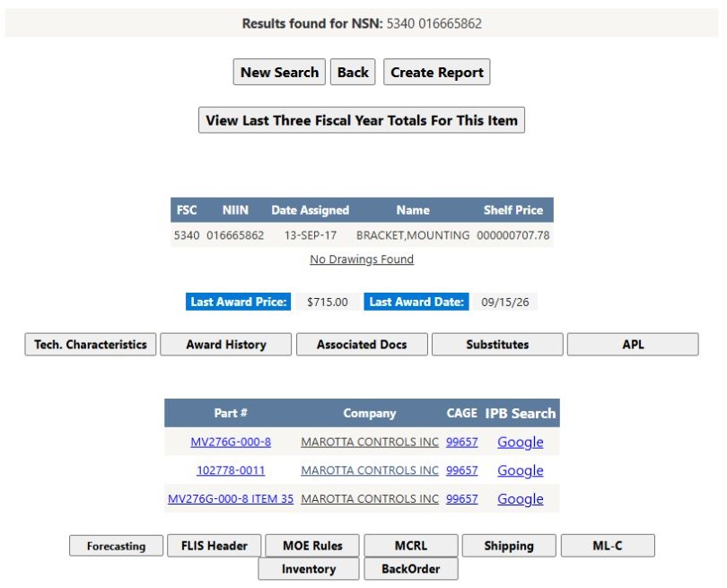Show BackOrder information
Screen dimensions: 727x588
click(411, 569)
